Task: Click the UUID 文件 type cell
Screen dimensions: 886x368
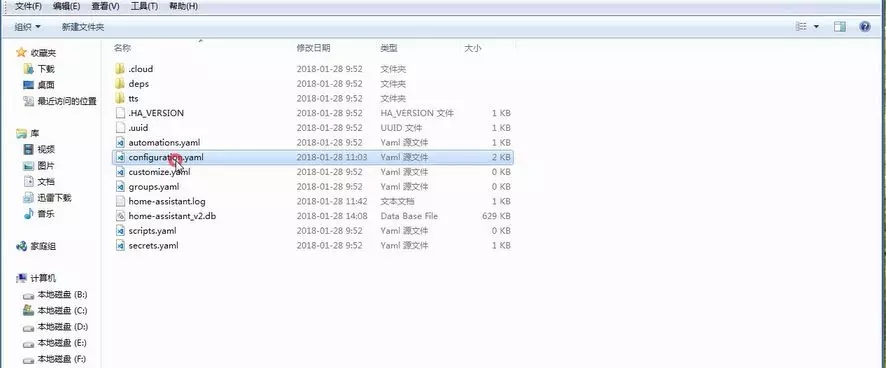Action: click(401, 128)
